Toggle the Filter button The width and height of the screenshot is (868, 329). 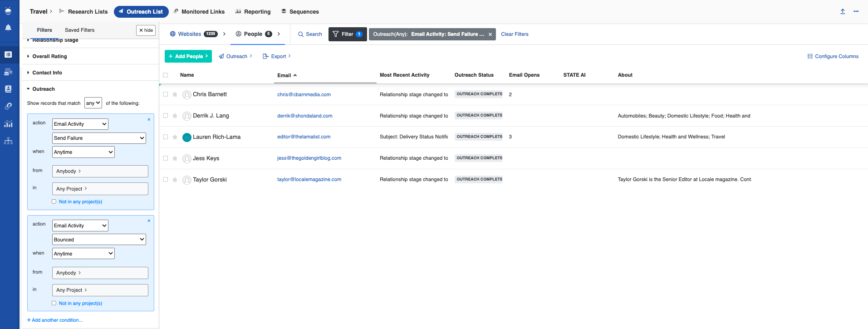pyautogui.click(x=348, y=34)
